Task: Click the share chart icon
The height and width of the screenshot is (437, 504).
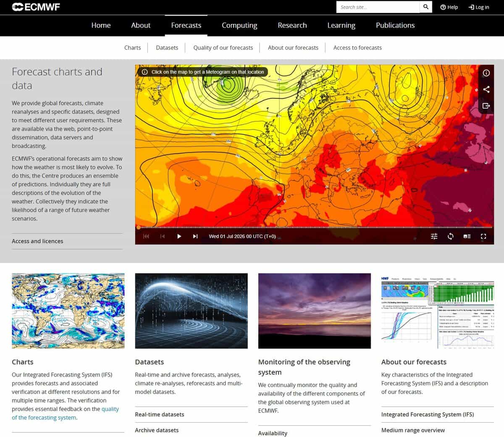Action: pyautogui.click(x=486, y=89)
